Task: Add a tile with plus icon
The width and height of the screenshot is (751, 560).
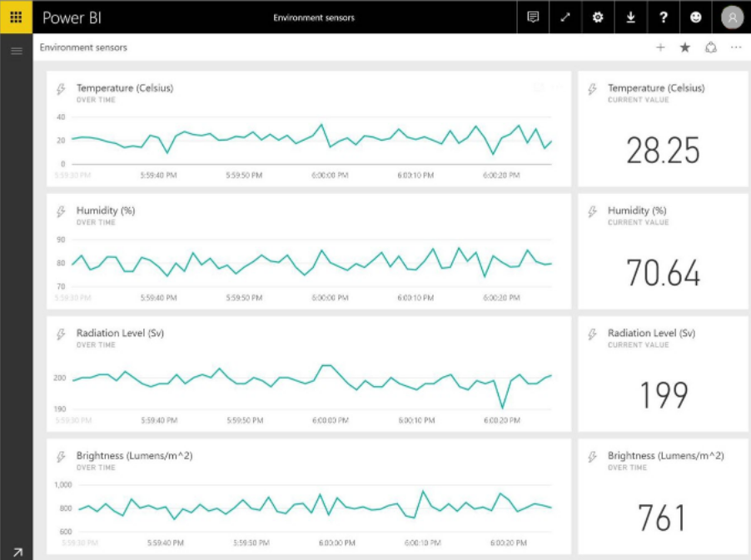Action: point(660,47)
